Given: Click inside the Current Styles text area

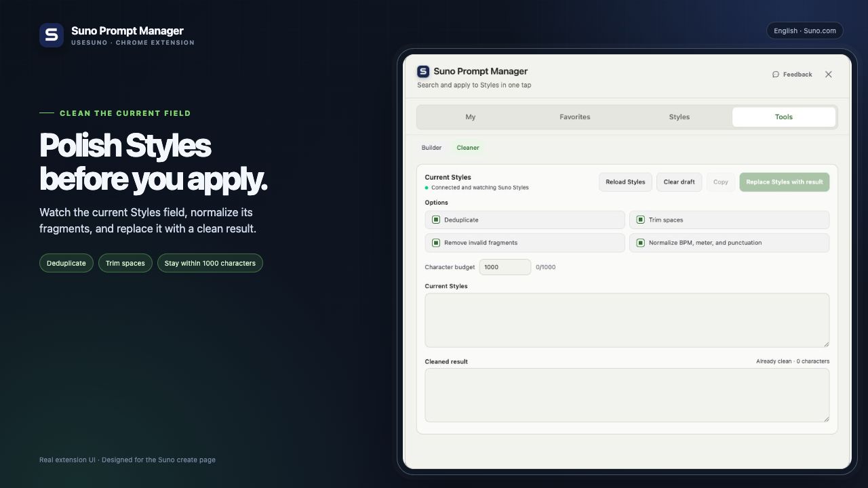Looking at the screenshot, I should tap(627, 320).
